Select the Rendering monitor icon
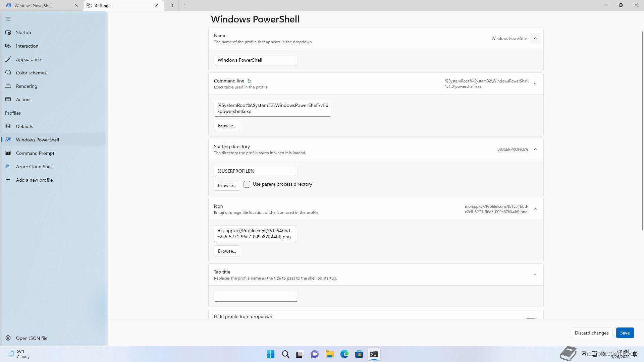This screenshot has width=644, height=362. click(x=8, y=86)
